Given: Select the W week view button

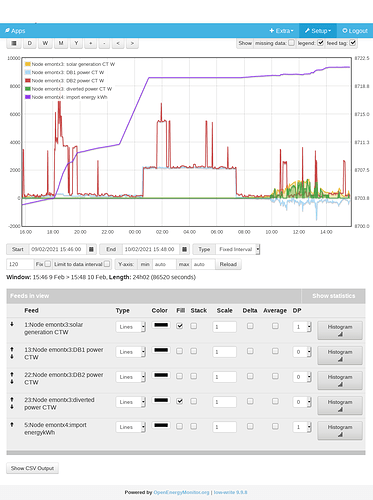Looking at the screenshot, I should (45, 43).
